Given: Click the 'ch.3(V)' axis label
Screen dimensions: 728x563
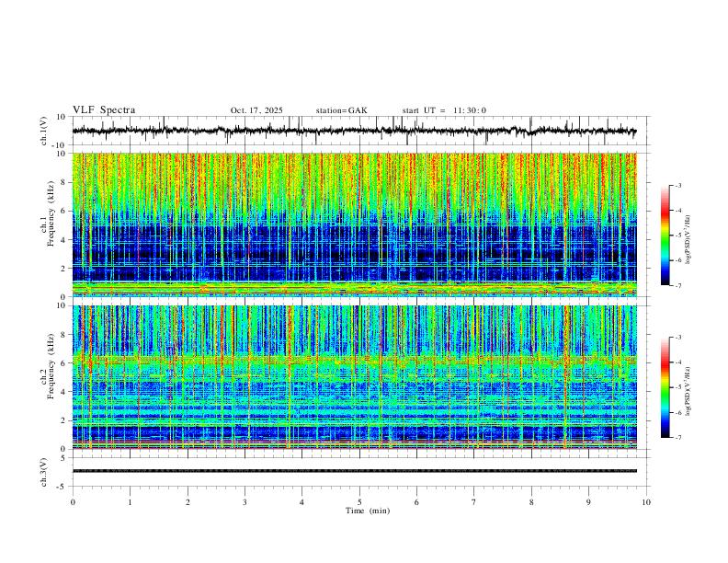Looking at the screenshot, I should pyautogui.click(x=44, y=473).
